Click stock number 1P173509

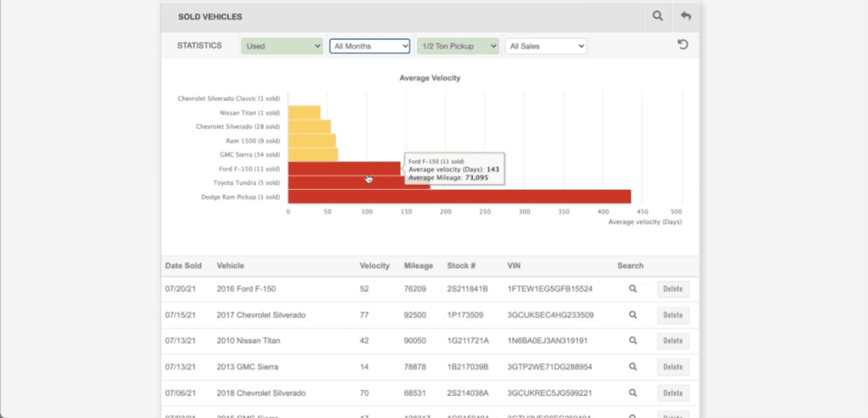point(465,315)
